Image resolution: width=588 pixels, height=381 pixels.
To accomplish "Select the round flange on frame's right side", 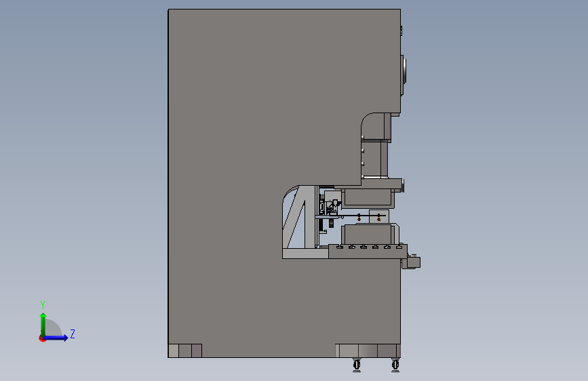I will pyautogui.click(x=403, y=75).
